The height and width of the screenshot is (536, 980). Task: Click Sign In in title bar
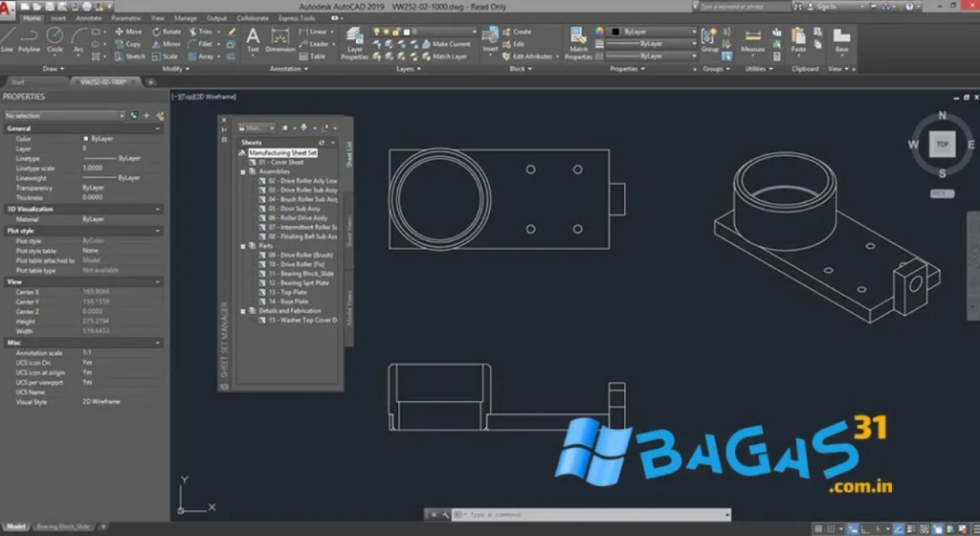pyautogui.click(x=820, y=7)
